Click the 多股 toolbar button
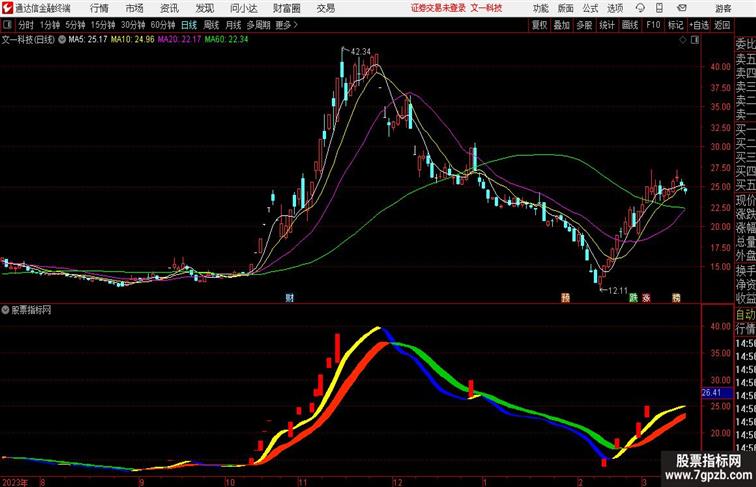 [x=584, y=25]
